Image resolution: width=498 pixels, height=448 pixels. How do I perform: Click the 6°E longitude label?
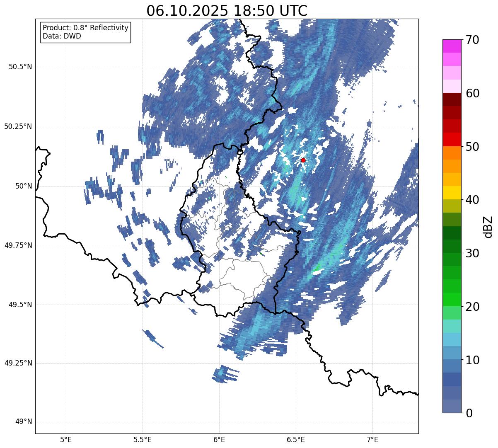(219, 439)
